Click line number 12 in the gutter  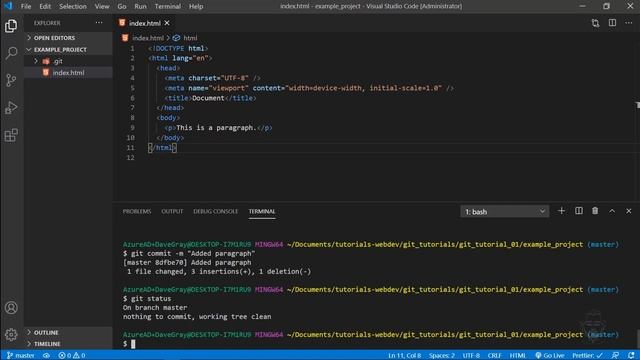coord(130,158)
